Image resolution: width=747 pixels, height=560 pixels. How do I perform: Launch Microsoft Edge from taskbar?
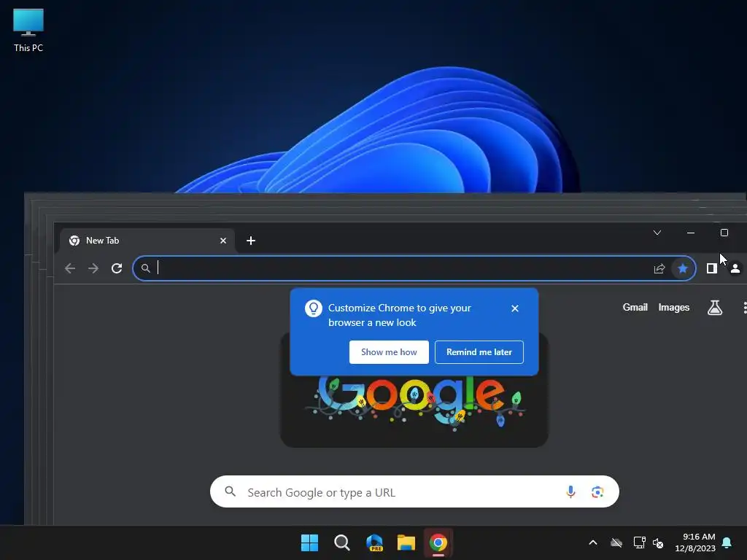point(374,542)
